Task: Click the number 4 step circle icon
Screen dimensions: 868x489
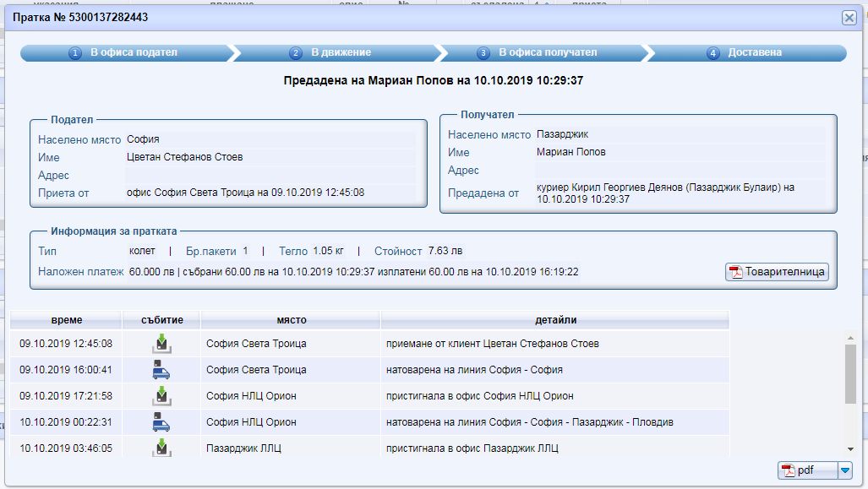Action: [x=712, y=53]
